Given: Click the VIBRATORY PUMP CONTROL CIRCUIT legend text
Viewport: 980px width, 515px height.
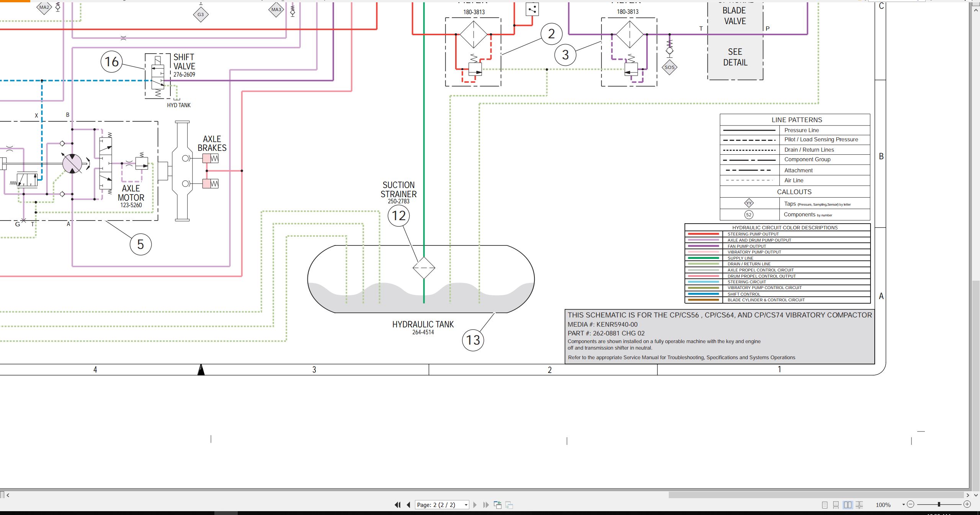Looking at the screenshot, I should point(764,288).
